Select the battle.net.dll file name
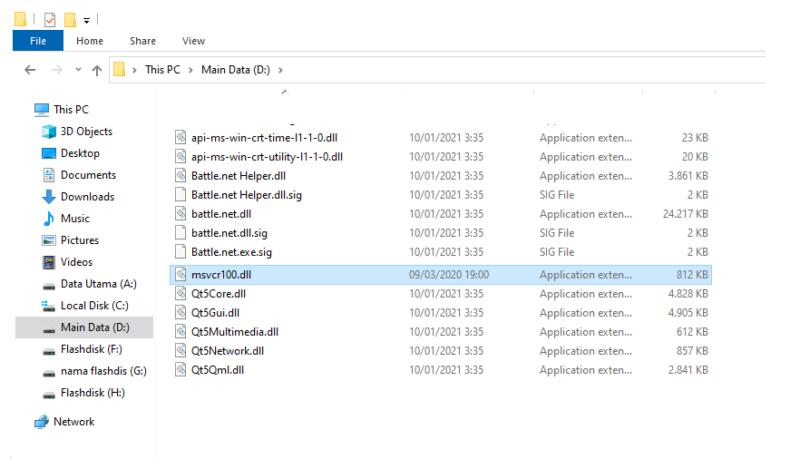 coord(221,214)
